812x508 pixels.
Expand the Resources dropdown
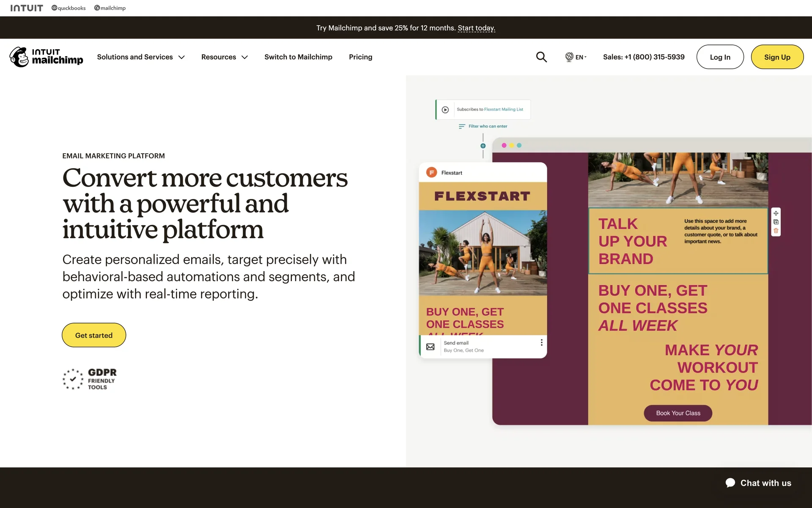(225, 57)
